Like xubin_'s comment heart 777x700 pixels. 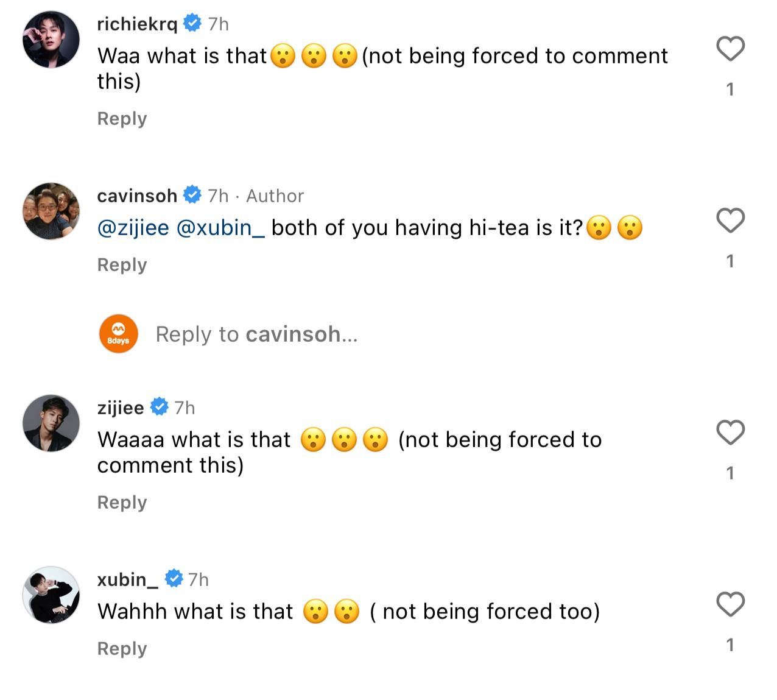tap(730, 605)
